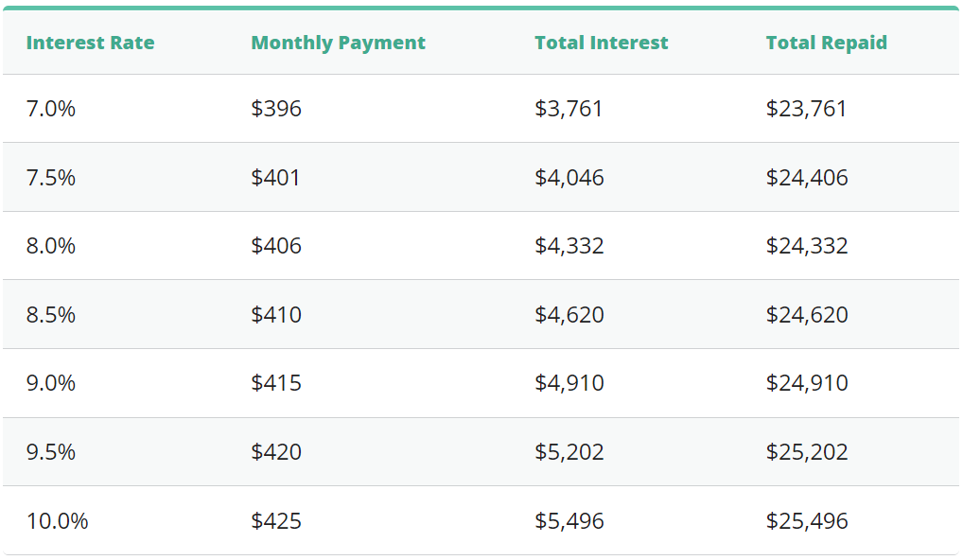The height and width of the screenshot is (560, 963).
Task: Click the $396 monthly payment value
Action: pos(276,109)
